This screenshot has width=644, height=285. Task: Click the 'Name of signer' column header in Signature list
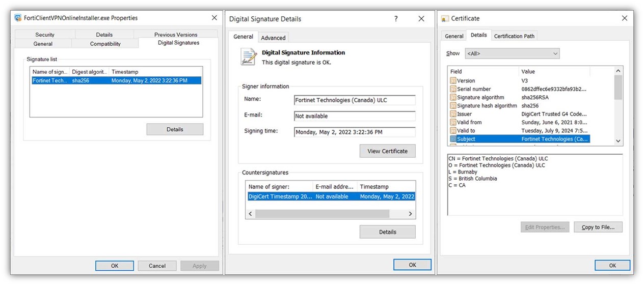[x=50, y=72]
